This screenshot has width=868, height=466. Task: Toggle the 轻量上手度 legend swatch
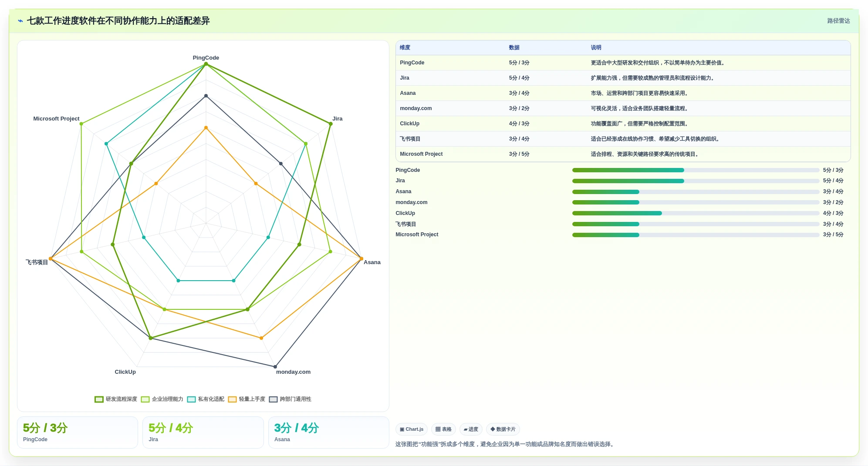[232, 399]
